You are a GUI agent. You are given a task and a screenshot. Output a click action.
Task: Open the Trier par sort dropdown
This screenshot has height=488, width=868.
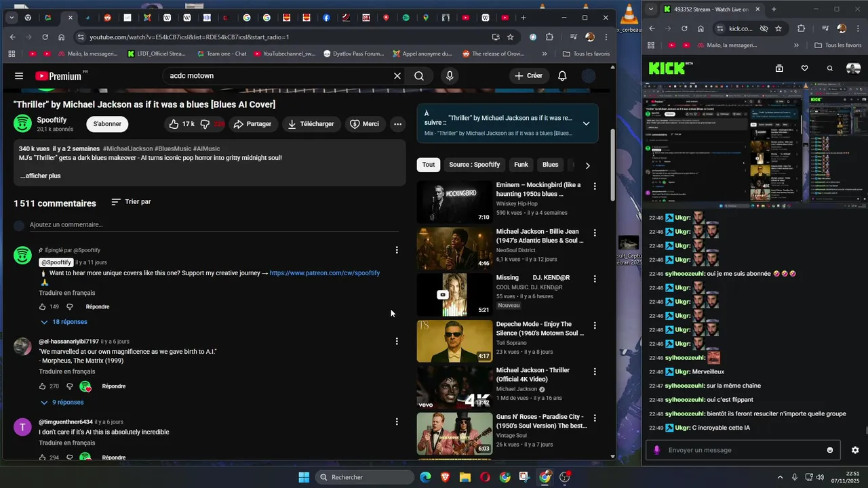[x=131, y=202]
